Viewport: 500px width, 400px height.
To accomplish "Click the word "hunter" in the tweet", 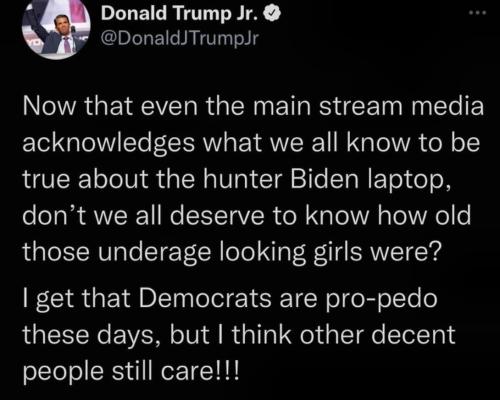I will [242, 180].
